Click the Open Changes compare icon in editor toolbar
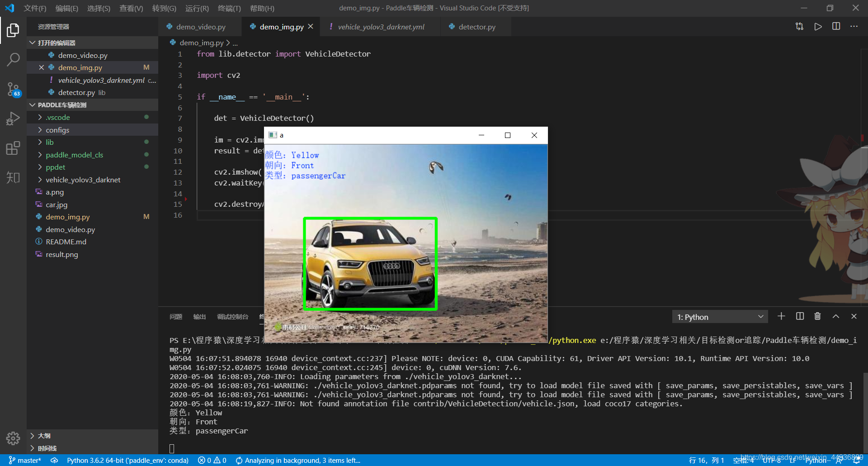Image resolution: width=868 pixels, height=466 pixels. pyautogui.click(x=799, y=27)
